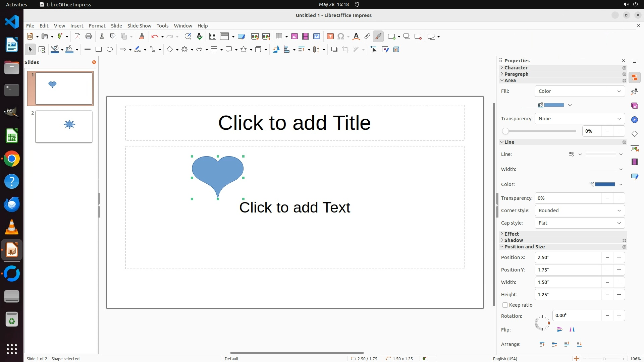The image size is (644, 362).
Task: Click the Shadow toolbar icon
Action: tap(334, 49)
